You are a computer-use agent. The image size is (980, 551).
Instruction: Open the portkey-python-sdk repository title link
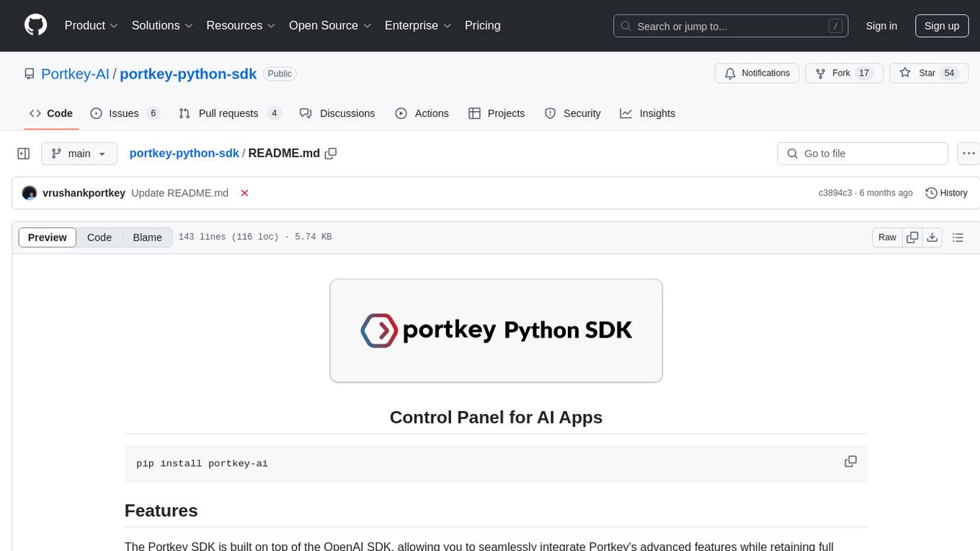(x=188, y=74)
